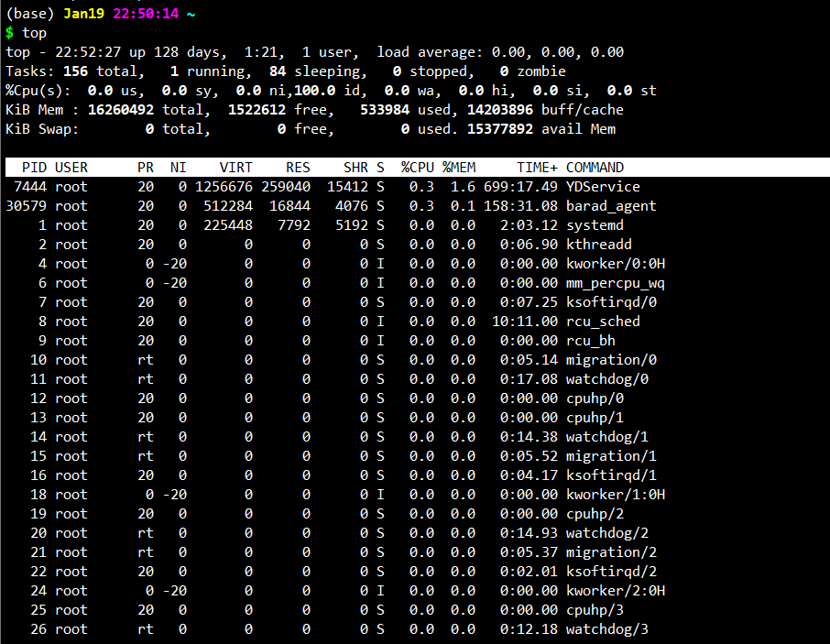Click ksoftirqd/2 process name
This screenshot has width=830, height=644.
tap(611, 572)
